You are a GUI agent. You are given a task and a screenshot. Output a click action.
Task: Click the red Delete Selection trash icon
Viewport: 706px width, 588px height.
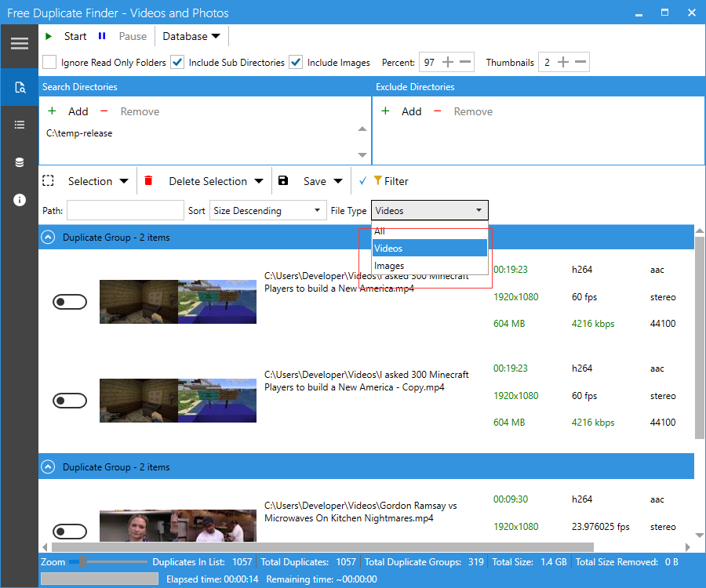149,181
